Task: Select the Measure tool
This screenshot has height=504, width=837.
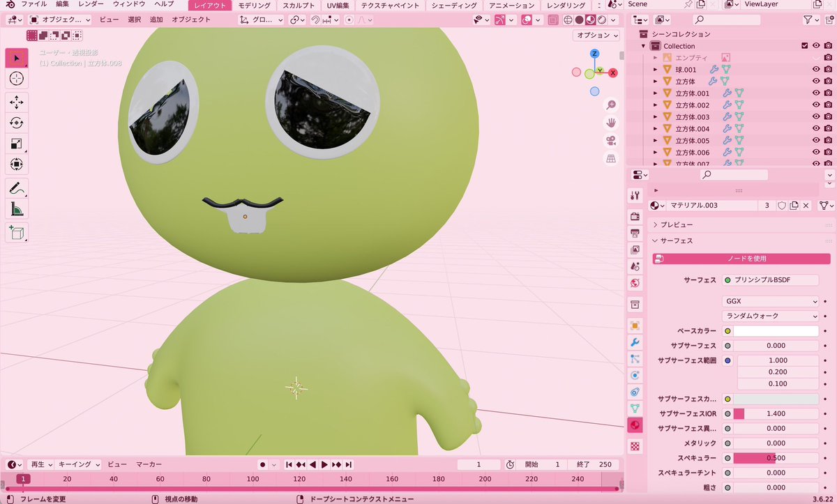Action: point(17,208)
